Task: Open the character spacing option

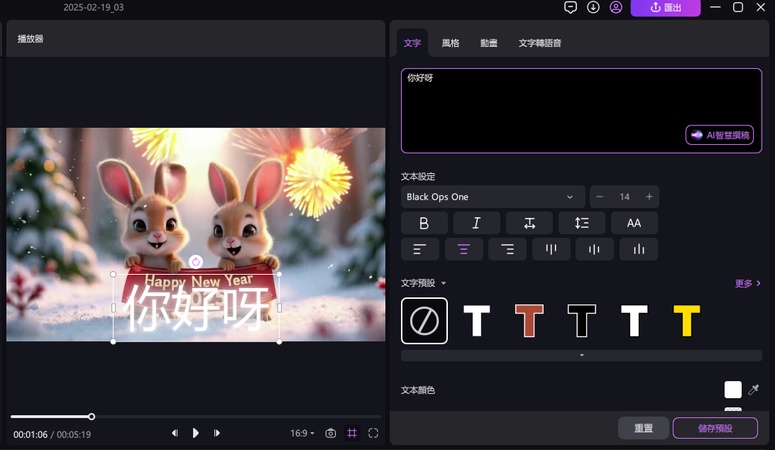Action: click(x=529, y=223)
